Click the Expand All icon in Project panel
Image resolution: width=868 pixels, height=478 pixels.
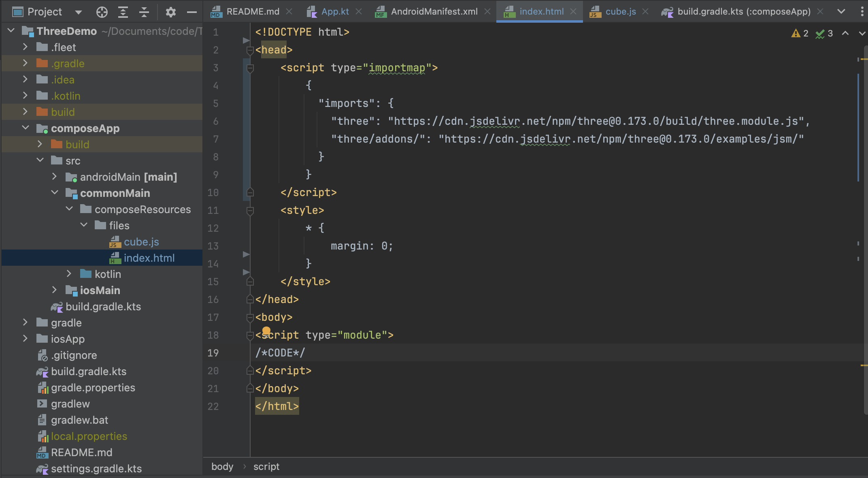(x=123, y=12)
